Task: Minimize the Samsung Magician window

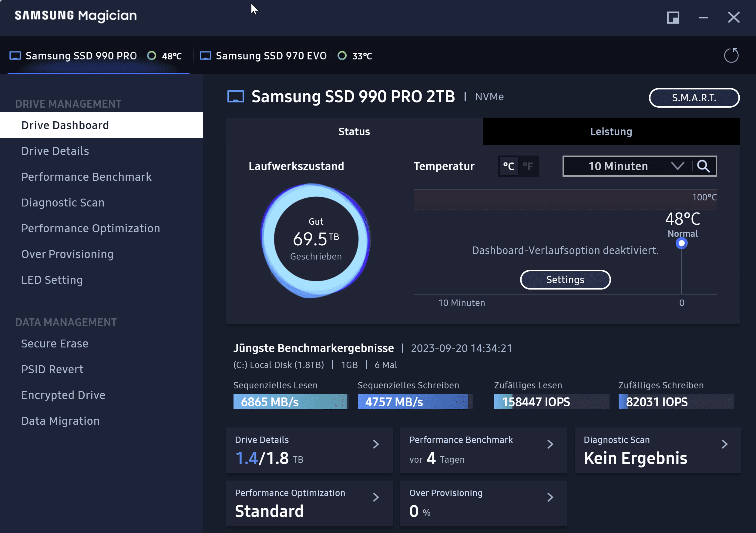Action: [x=703, y=18]
